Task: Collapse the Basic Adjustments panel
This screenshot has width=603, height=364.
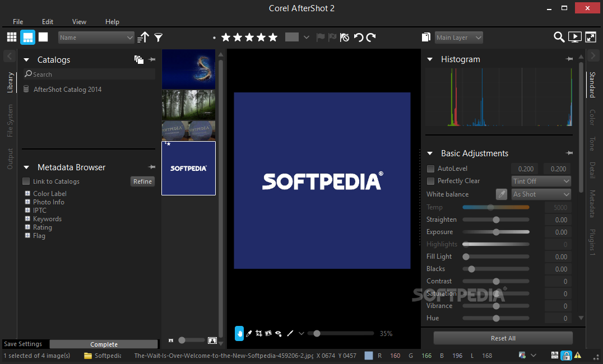Action: tap(430, 153)
